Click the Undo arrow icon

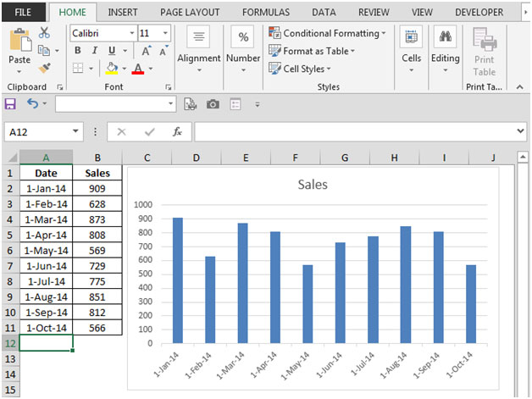tap(32, 103)
